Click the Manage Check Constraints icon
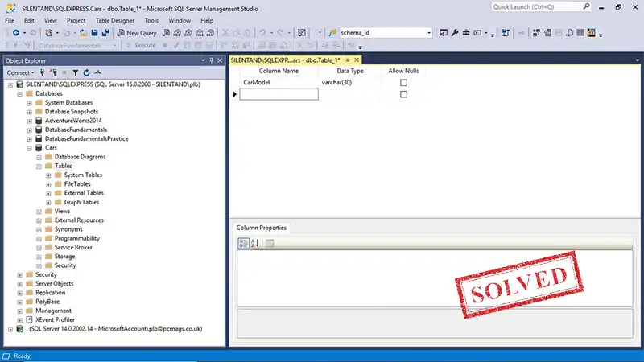644x362 pixels. (x=580, y=33)
